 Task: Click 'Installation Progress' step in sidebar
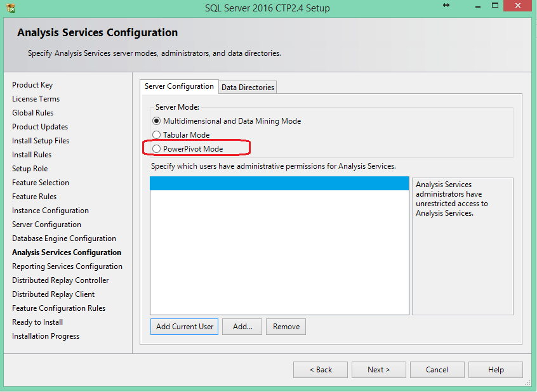46,336
